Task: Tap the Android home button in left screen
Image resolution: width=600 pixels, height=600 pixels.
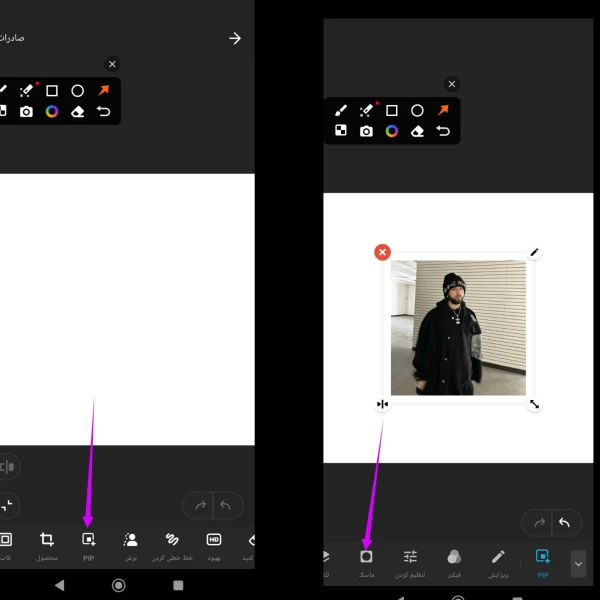Action: [119, 585]
